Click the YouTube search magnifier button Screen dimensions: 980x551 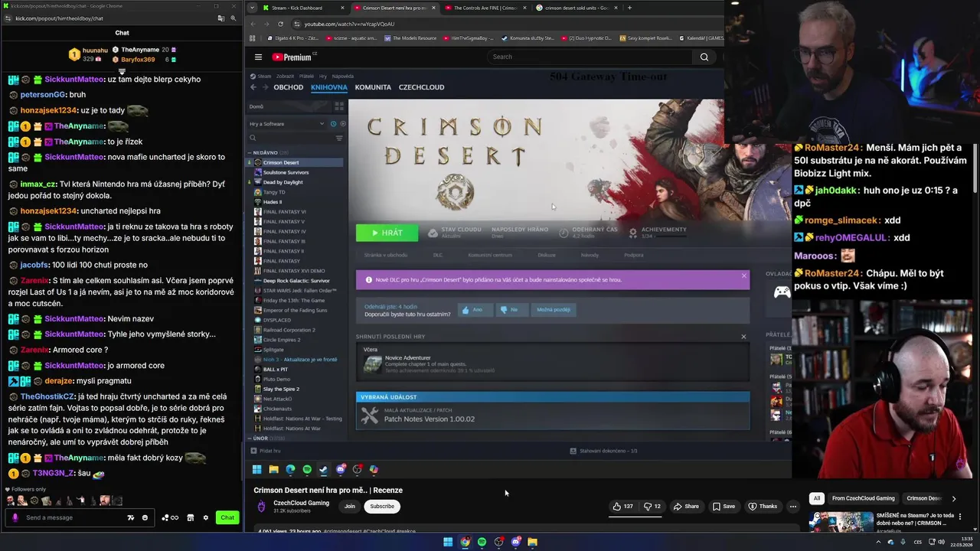pos(704,57)
